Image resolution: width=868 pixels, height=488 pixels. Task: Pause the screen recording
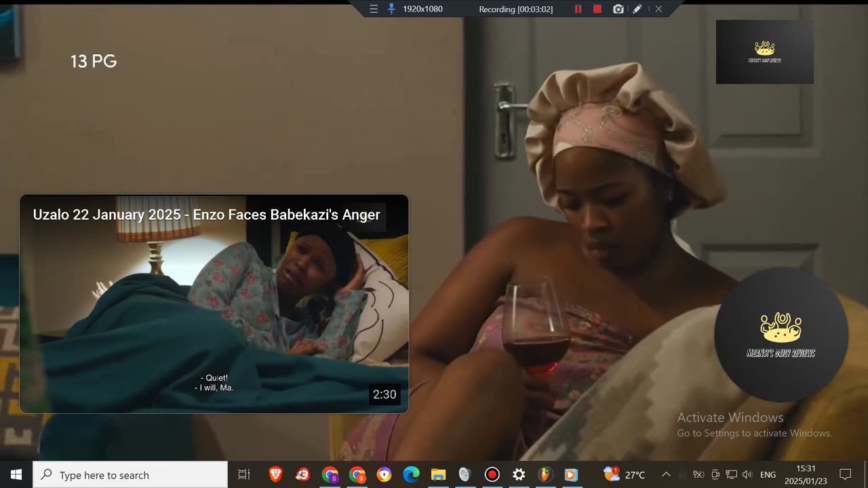[578, 9]
